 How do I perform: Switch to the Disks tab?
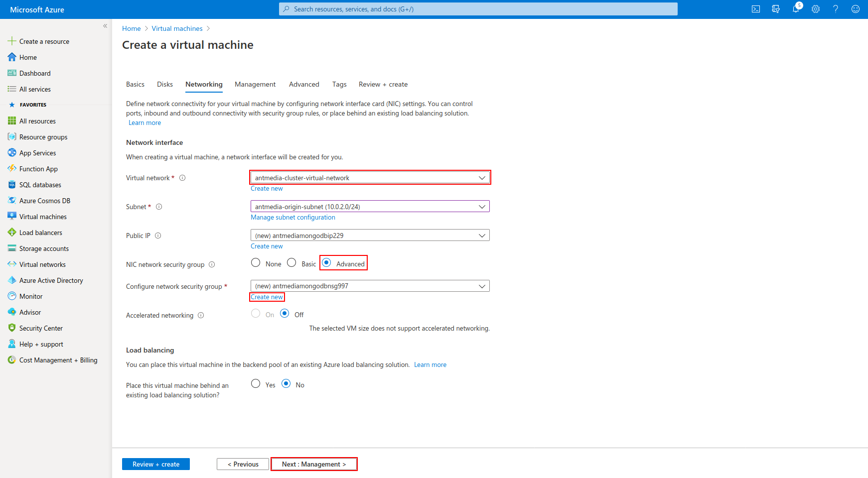(165, 84)
